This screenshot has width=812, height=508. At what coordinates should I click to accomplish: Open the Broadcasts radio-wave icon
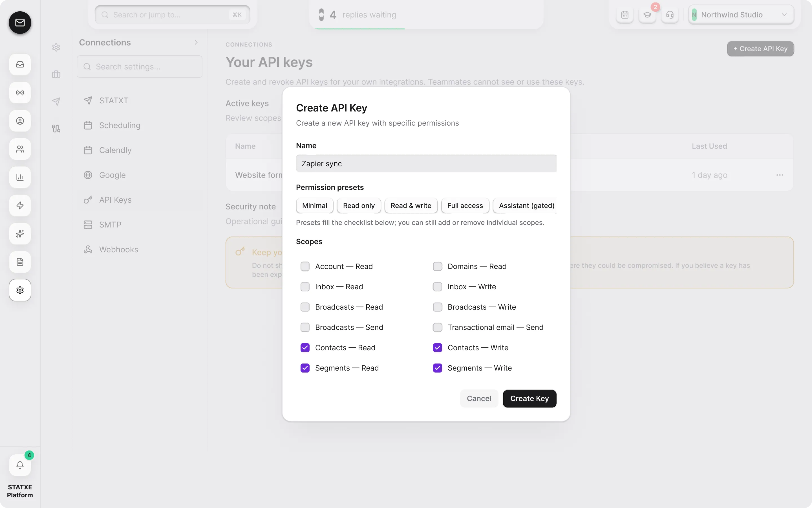(x=20, y=92)
